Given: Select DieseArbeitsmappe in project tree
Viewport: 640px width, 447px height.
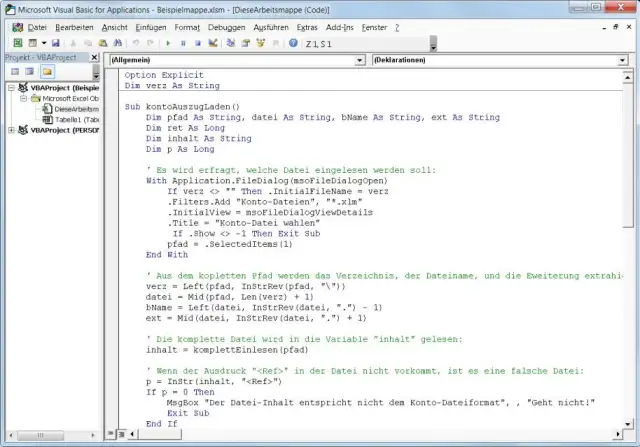Looking at the screenshot, I should pyautogui.click(x=76, y=109).
